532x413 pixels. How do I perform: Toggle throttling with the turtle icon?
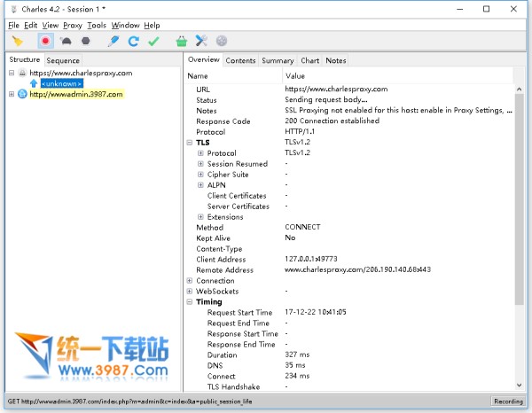point(66,41)
